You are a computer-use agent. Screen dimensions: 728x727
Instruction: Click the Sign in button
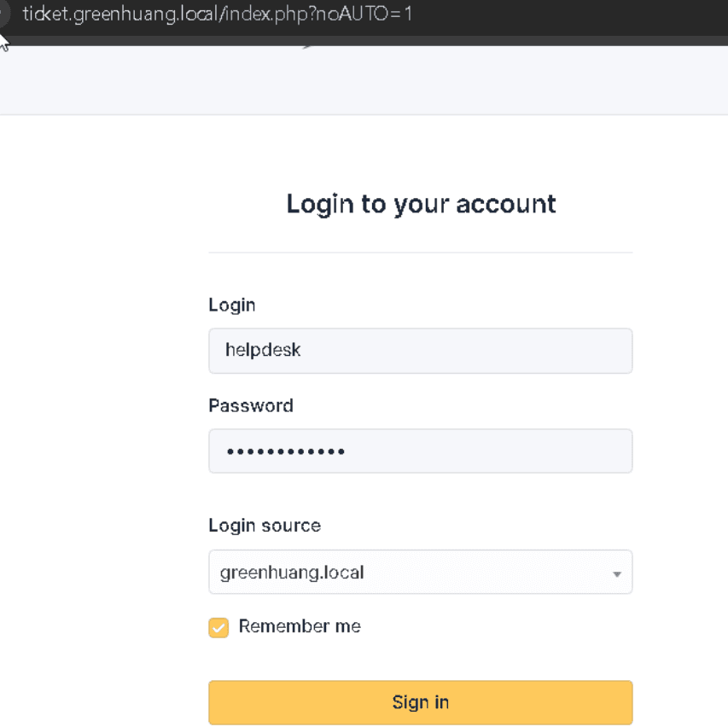pos(421,702)
